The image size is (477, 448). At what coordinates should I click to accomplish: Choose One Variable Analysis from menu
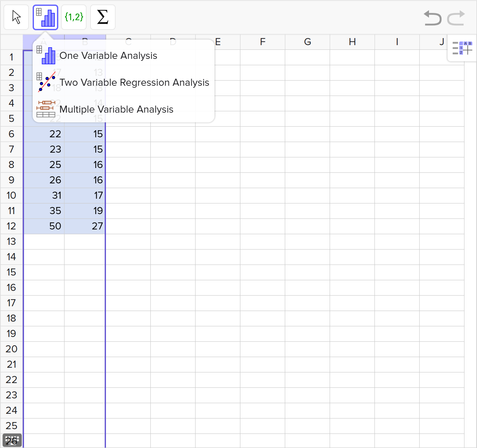[x=124, y=56]
